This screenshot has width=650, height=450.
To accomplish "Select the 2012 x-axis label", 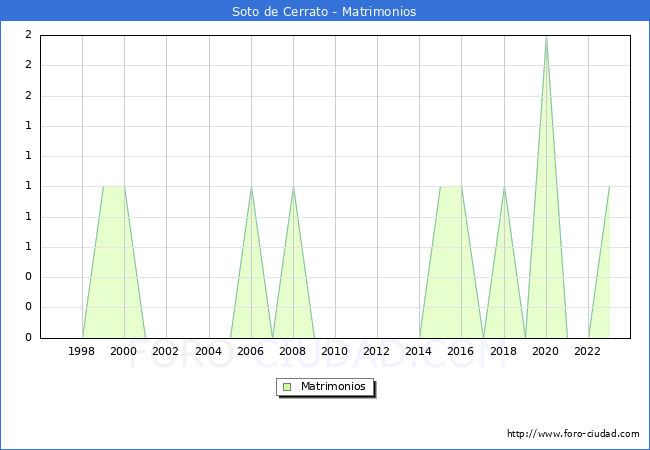I will point(377,351).
